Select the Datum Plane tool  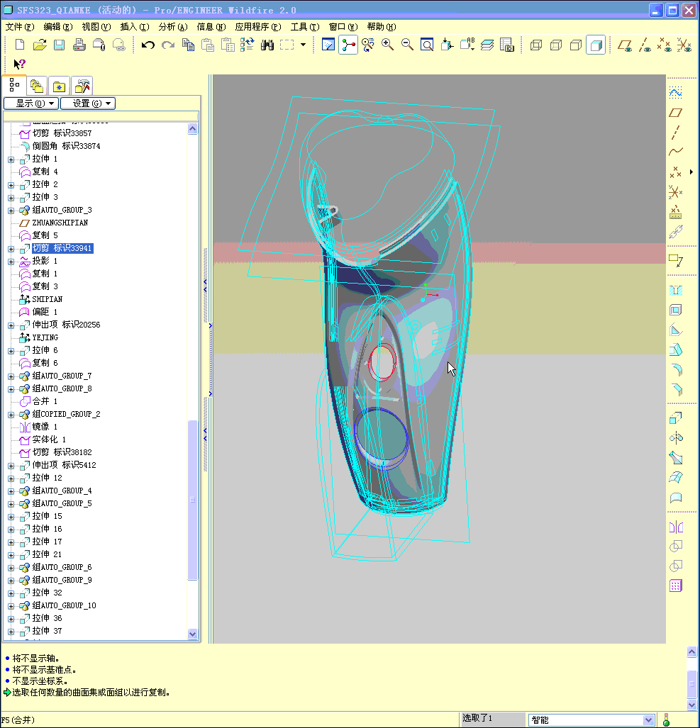pos(676,113)
